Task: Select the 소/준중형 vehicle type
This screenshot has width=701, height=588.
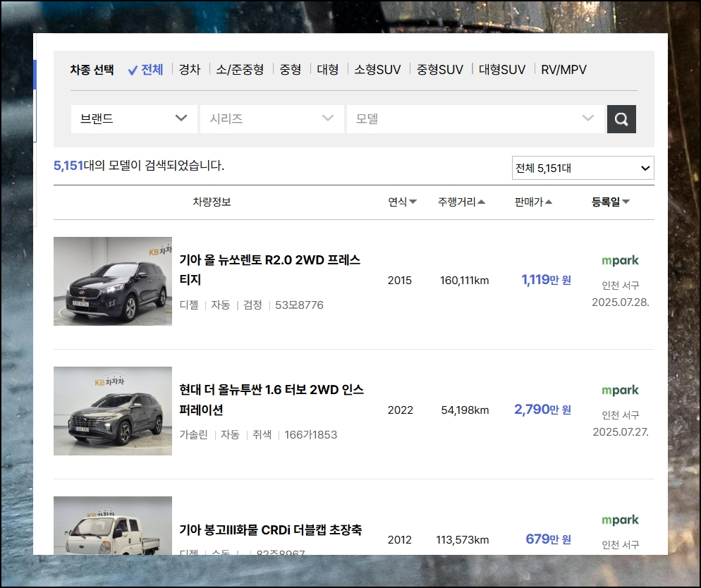Action: pos(240,70)
